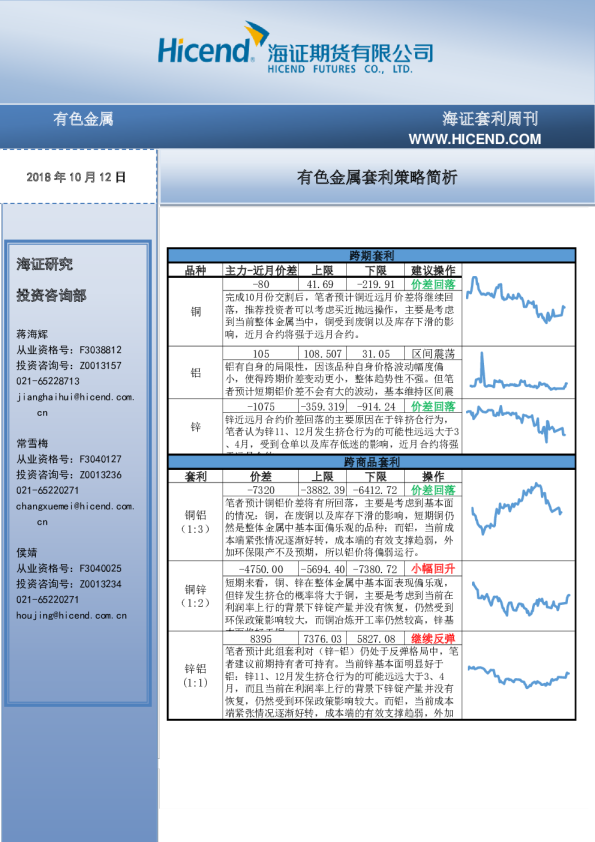Select consulting number Z0013236
This screenshot has height=842, width=595.
(x=100, y=475)
